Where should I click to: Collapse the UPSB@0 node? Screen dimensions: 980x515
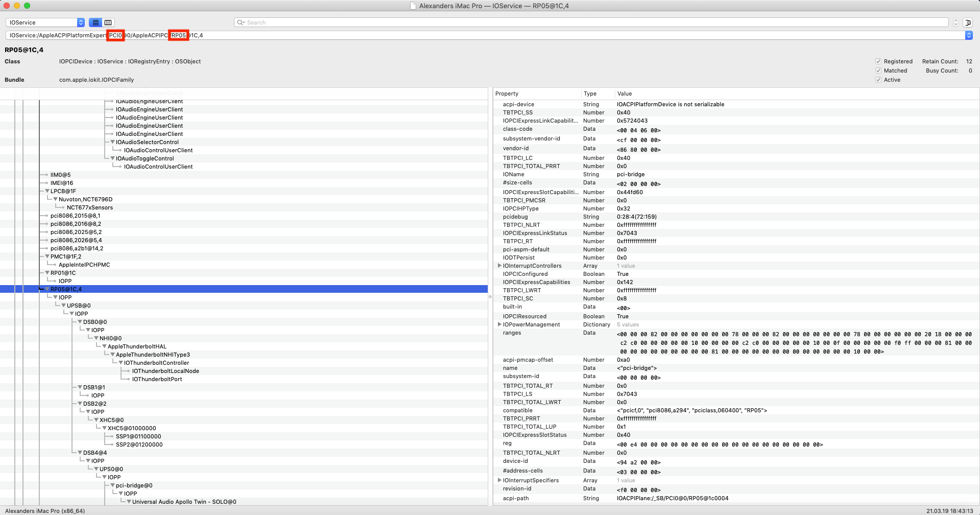(64, 306)
